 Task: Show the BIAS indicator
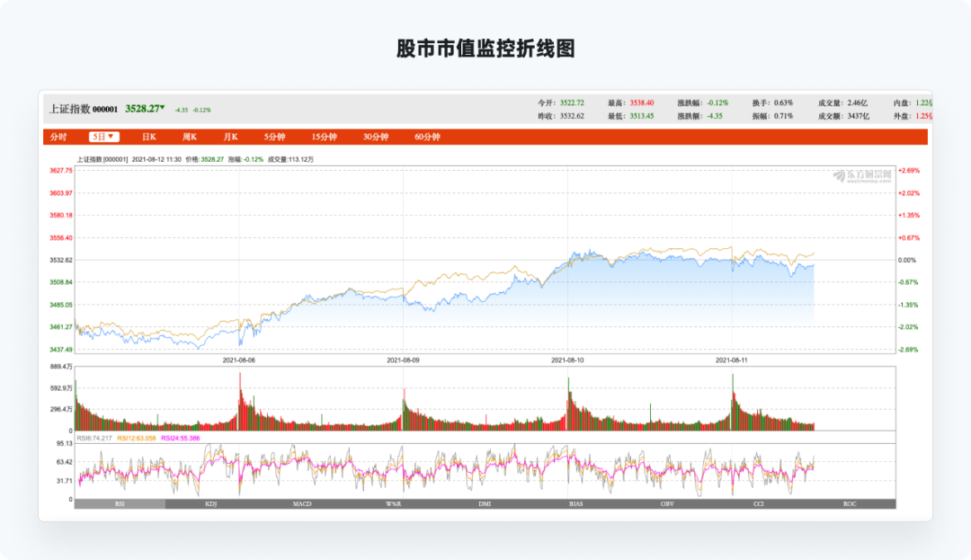576,504
